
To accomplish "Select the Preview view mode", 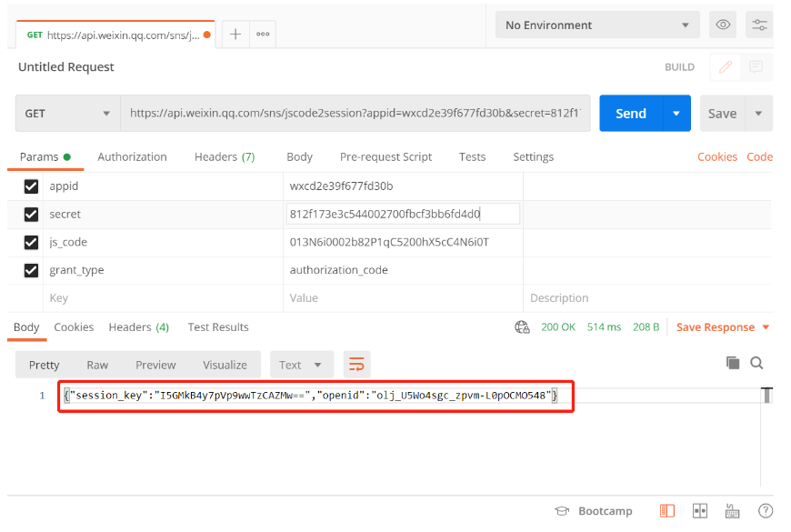I will coord(155,365).
